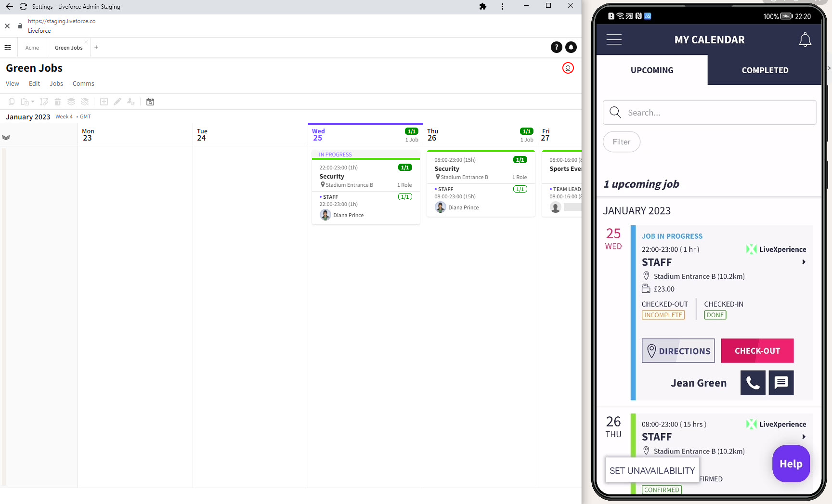
Task: Switch to the Acme tab
Action: coord(32,48)
